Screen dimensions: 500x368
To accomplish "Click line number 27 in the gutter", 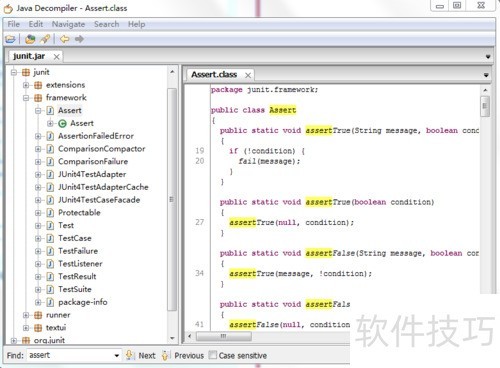I will click(x=200, y=222).
